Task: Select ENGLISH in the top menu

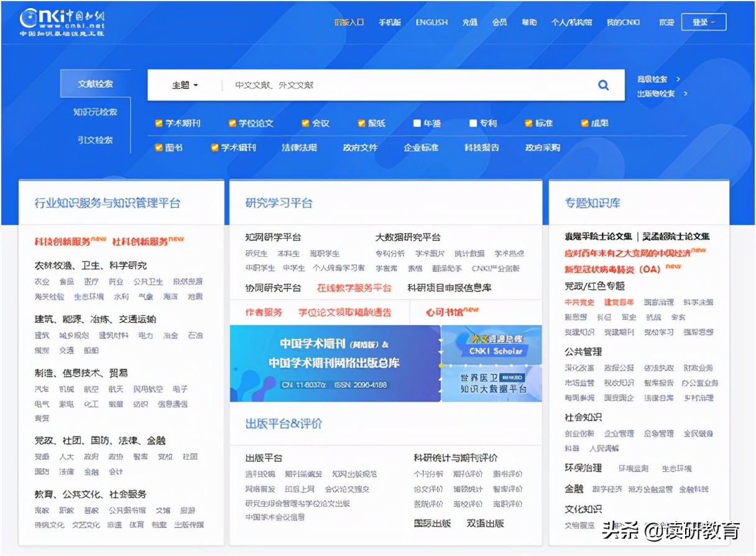Action: pyautogui.click(x=431, y=22)
